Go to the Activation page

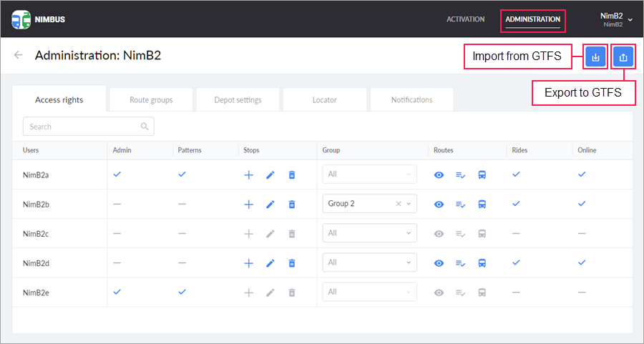(x=465, y=19)
